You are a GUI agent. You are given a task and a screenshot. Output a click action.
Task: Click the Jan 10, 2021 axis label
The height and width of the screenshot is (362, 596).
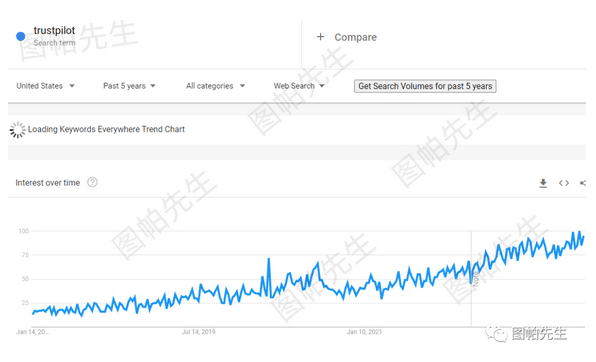click(x=364, y=332)
